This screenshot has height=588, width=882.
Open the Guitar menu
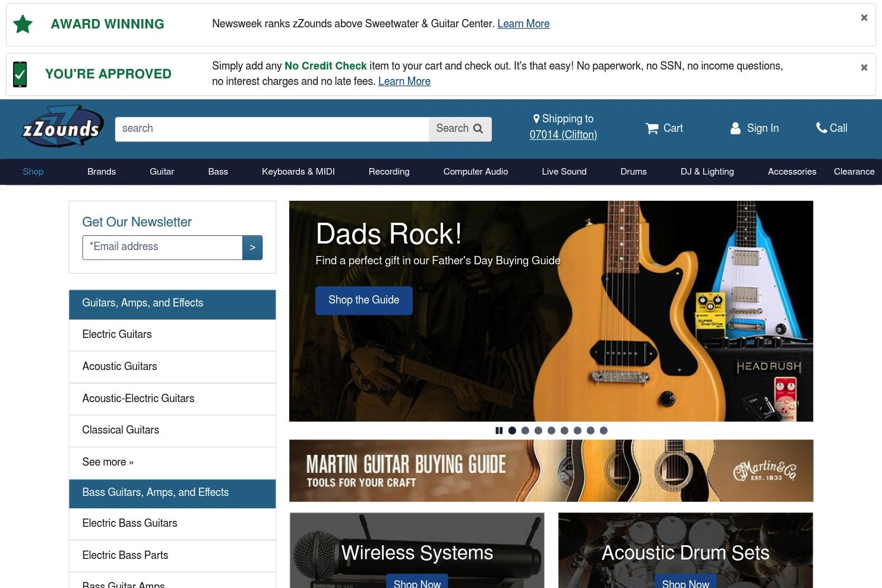[x=162, y=172]
